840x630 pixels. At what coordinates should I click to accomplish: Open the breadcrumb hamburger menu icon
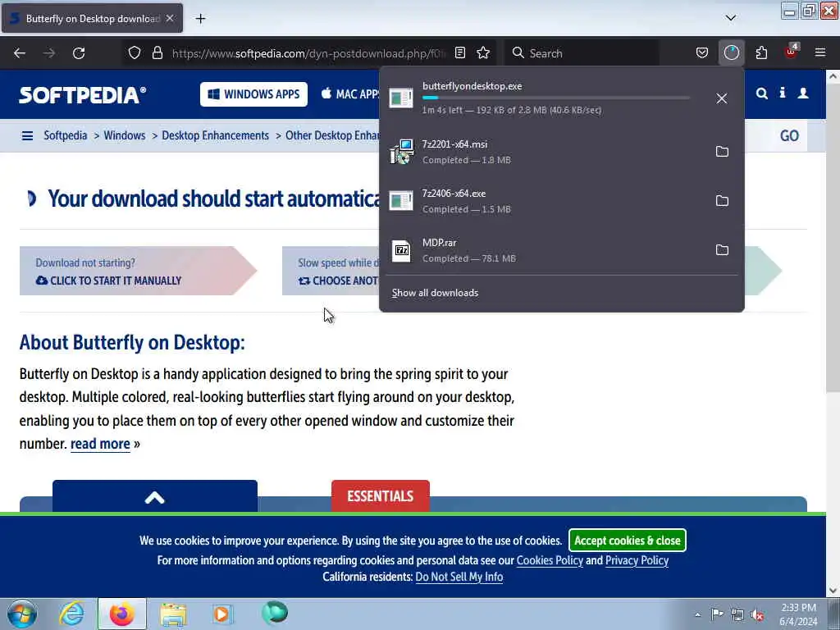pos(27,136)
